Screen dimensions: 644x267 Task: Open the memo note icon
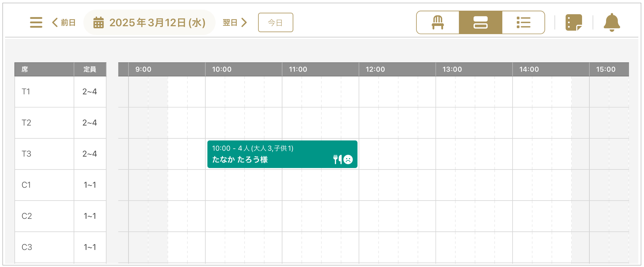click(x=574, y=22)
